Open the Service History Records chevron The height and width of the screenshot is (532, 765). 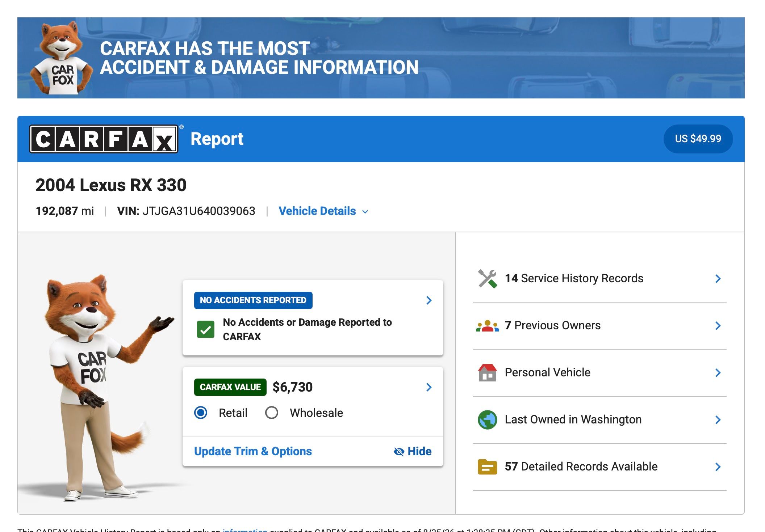coord(718,279)
